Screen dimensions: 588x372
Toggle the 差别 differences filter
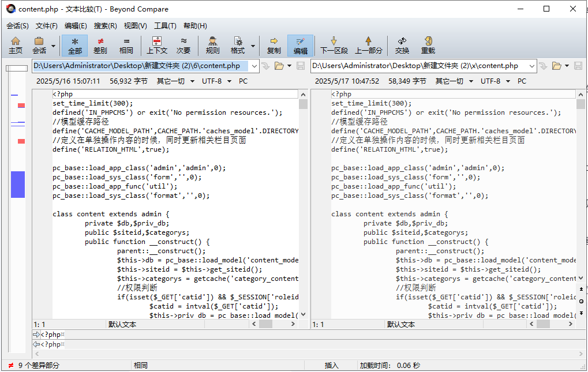100,46
